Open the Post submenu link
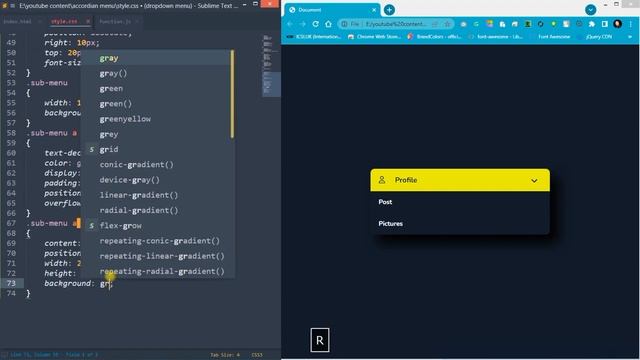 [x=385, y=202]
